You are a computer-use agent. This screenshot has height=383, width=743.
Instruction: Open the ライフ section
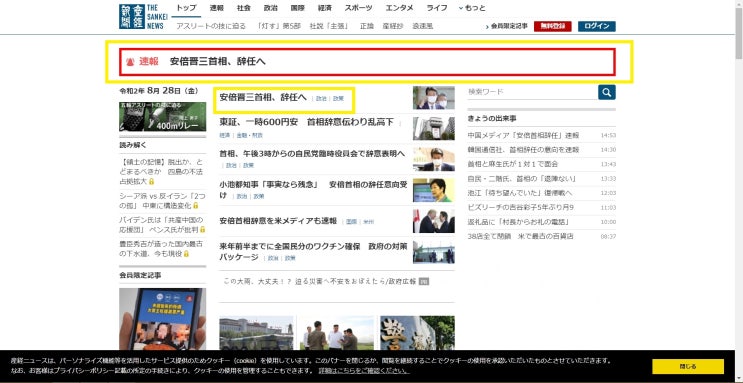[436, 8]
